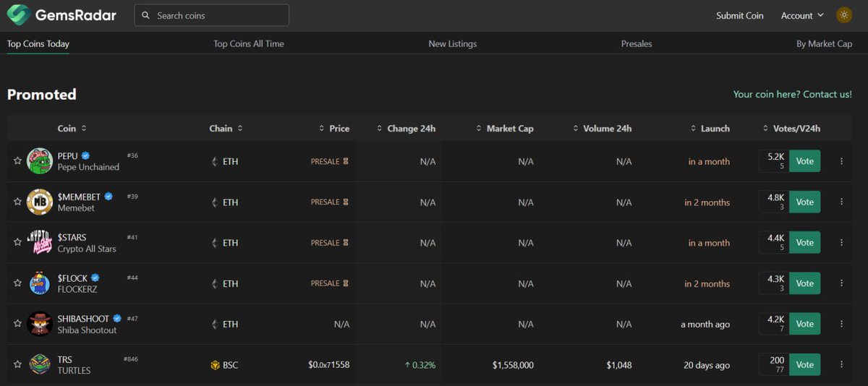The image size is (868, 386).
Task: Open the FLOCKERZ bird avatar
Action: [40, 283]
